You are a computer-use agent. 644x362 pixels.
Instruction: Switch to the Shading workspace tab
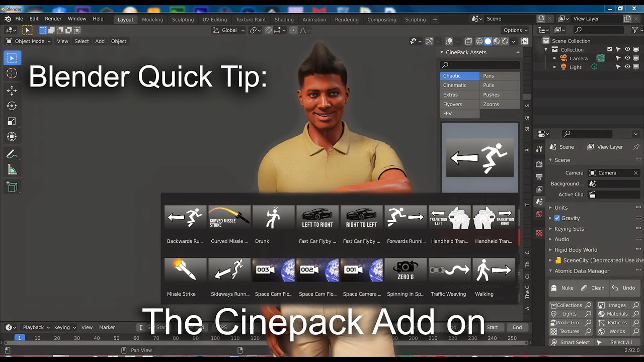[x=284, y=20]
